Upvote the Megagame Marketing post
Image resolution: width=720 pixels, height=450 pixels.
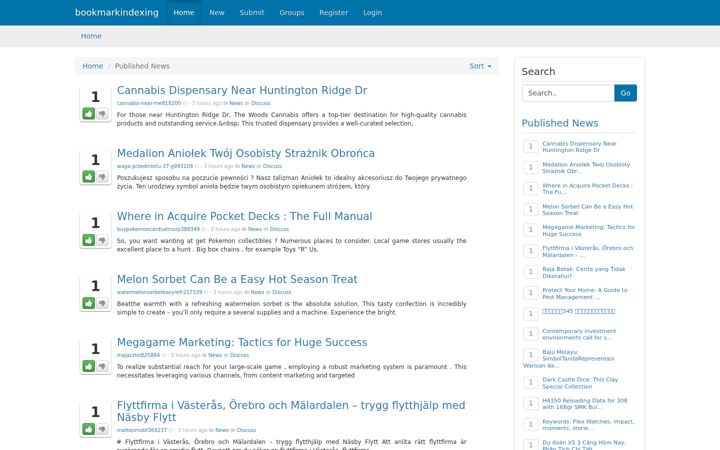89,366
